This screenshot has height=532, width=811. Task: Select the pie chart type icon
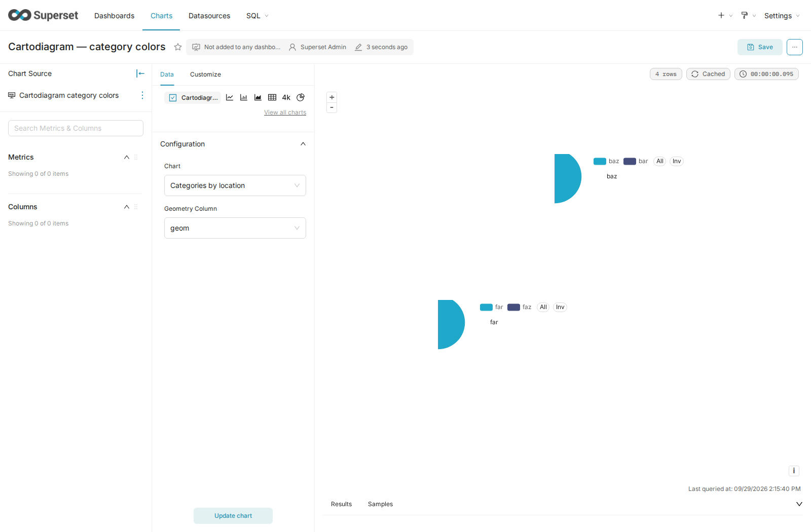[x=301, y=97]
